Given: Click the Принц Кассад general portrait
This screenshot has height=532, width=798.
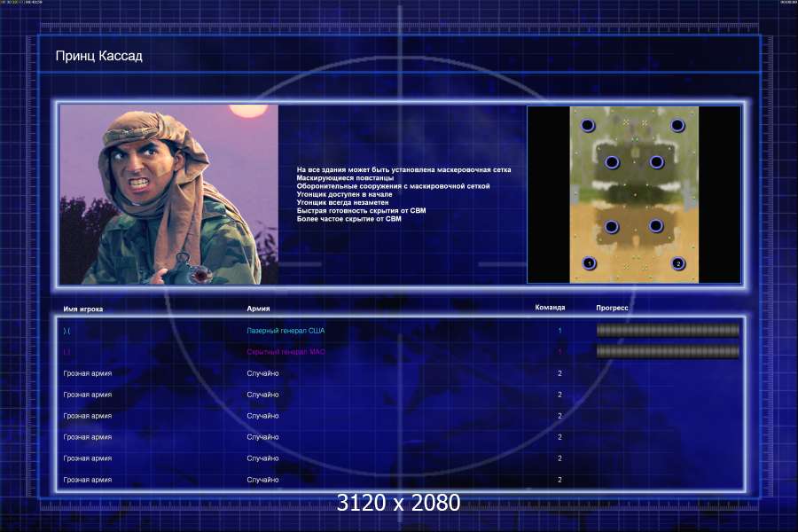Looking at the screenshot, I should [168, 194].
